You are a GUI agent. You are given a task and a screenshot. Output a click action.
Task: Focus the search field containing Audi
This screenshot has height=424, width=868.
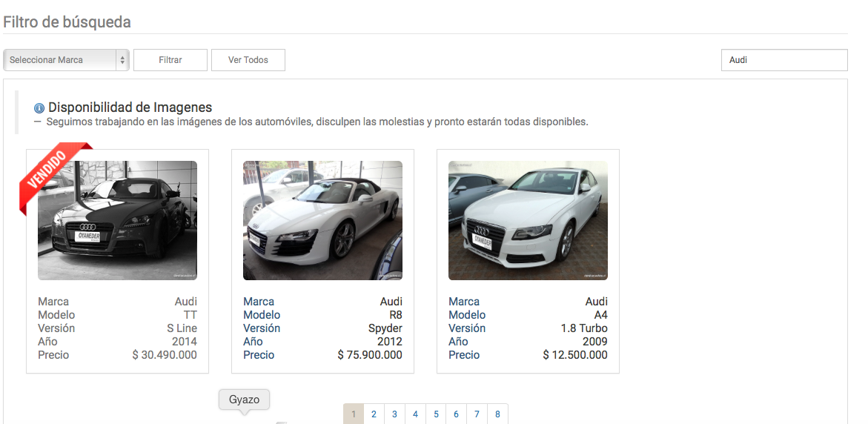tap(783, 60)
